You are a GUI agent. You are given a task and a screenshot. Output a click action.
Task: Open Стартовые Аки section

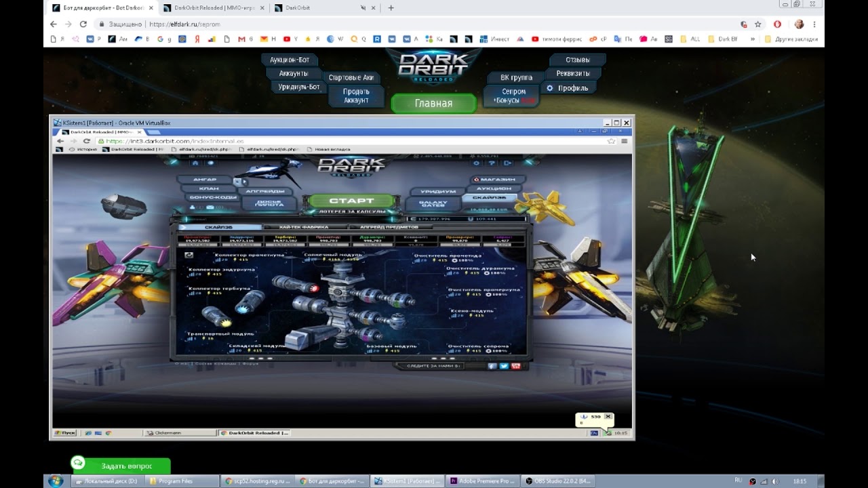tap(351, 77)
